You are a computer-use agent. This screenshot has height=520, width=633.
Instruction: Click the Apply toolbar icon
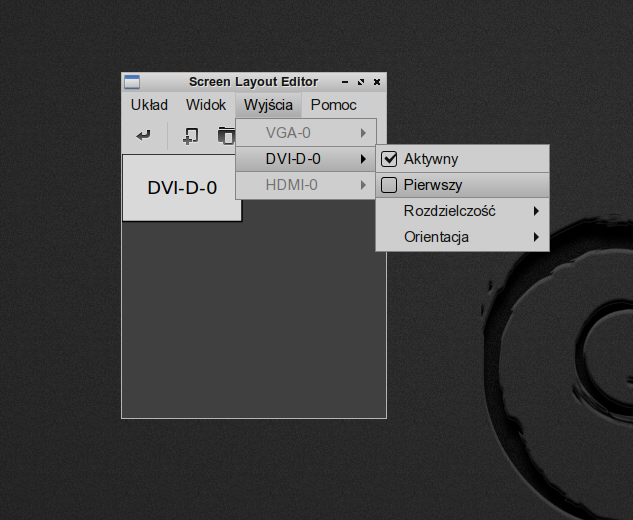(144, 136)
